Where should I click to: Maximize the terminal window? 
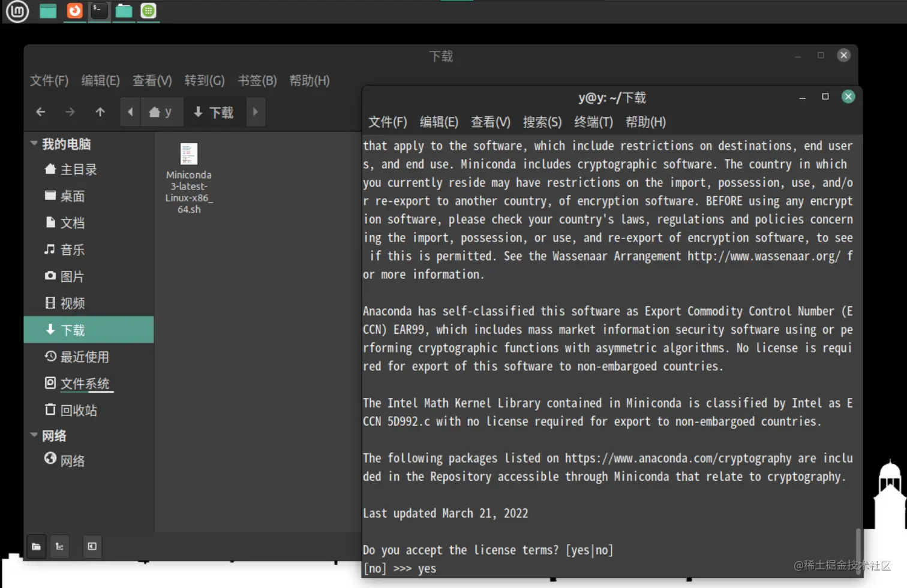point(825,97)
